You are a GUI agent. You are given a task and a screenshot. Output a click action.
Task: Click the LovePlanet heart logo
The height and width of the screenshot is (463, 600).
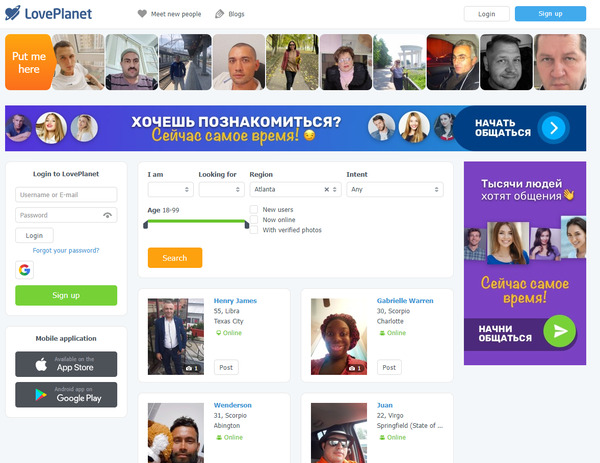click(x=12, y=13)
